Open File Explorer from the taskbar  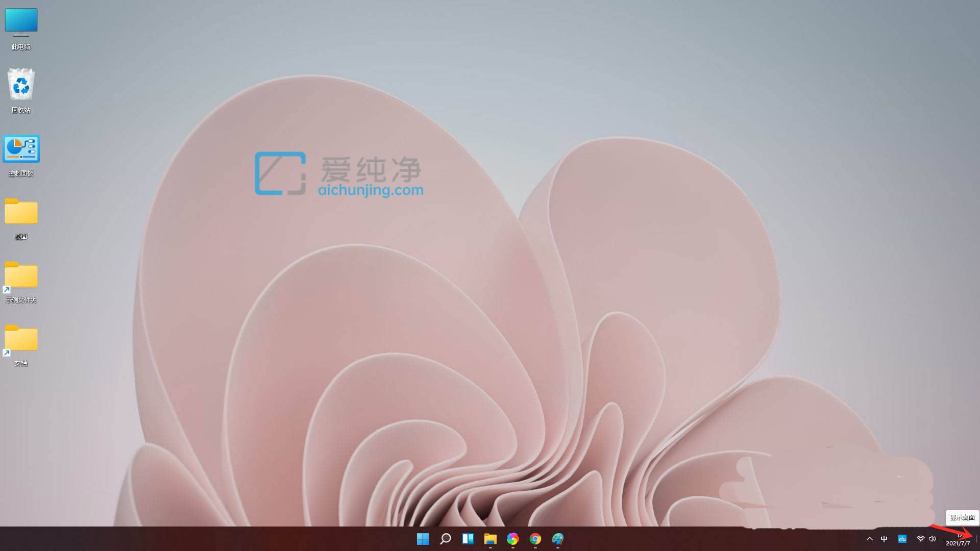[491, 539]
